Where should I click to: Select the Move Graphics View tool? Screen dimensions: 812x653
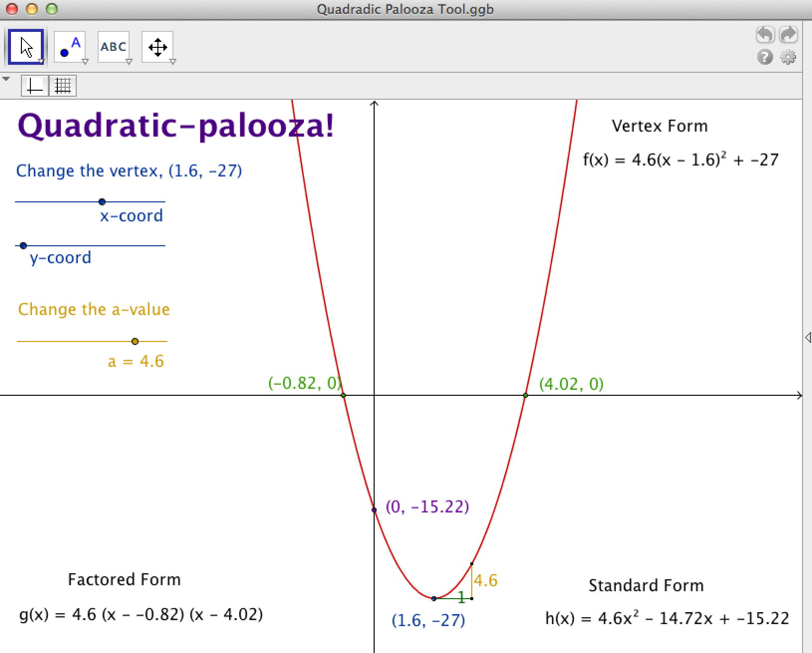coord(157,47)
